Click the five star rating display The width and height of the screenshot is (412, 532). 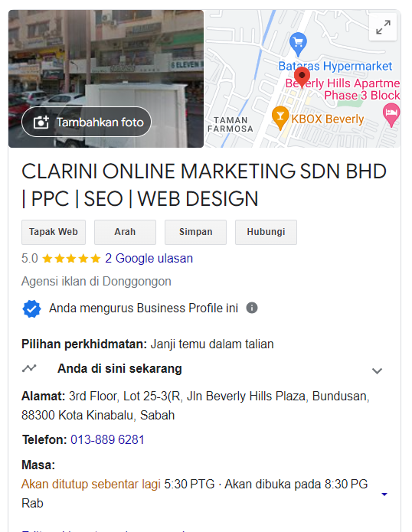[x=71, y=259]
